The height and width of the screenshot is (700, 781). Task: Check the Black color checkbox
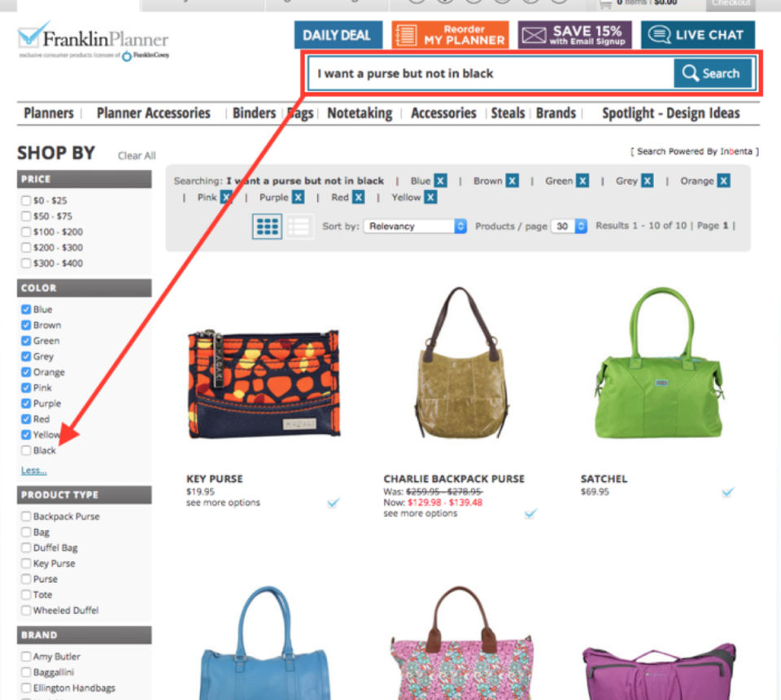coord(26,450)
